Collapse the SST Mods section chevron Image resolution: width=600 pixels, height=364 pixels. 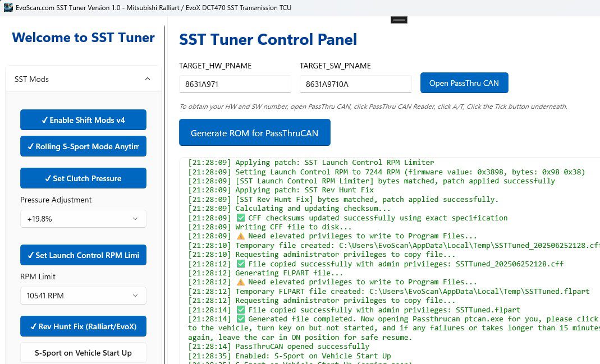[x=148, y=79]
